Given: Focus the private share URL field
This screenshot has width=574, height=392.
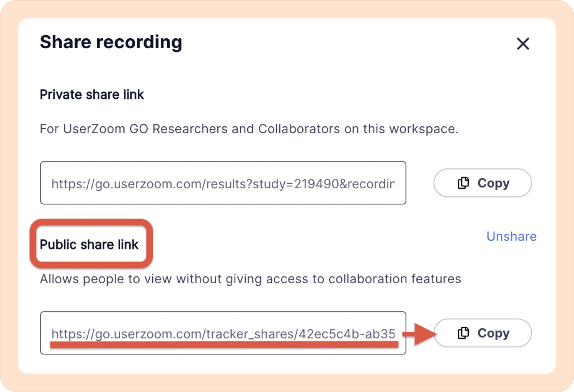Looking at the screenshot, I should click(x=223, y=183).
